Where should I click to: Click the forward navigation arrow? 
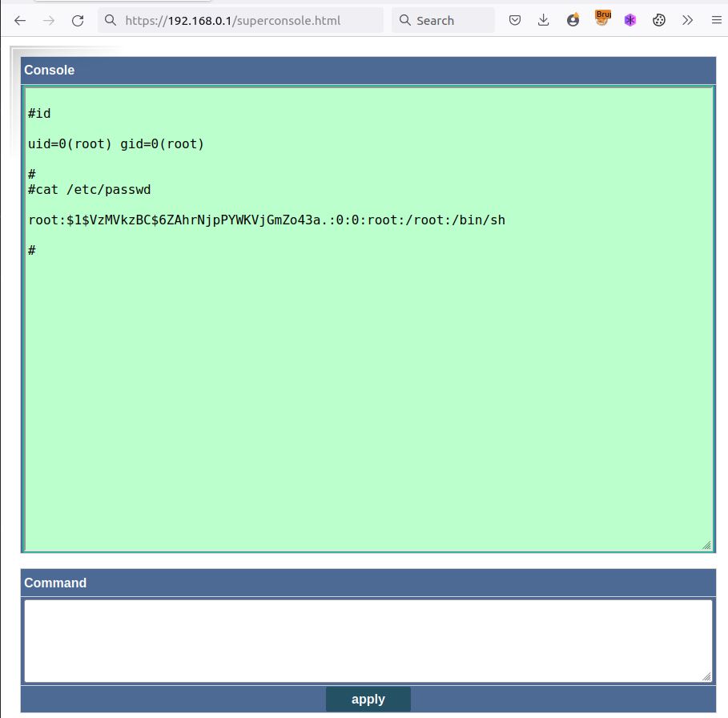click(x=50, y=21)
